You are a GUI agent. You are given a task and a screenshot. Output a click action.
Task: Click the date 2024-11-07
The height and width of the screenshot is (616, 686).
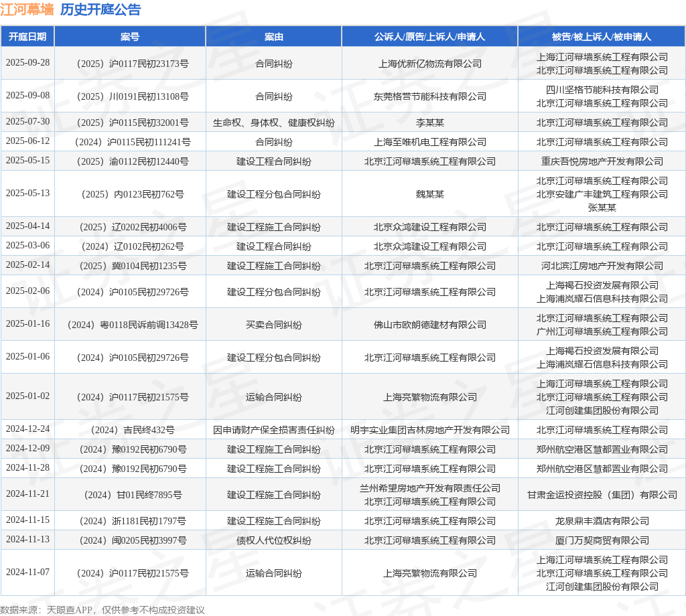(x=27, y=572)
